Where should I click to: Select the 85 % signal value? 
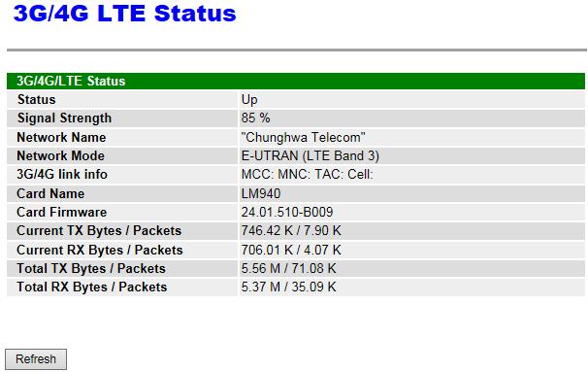[256, 118]
